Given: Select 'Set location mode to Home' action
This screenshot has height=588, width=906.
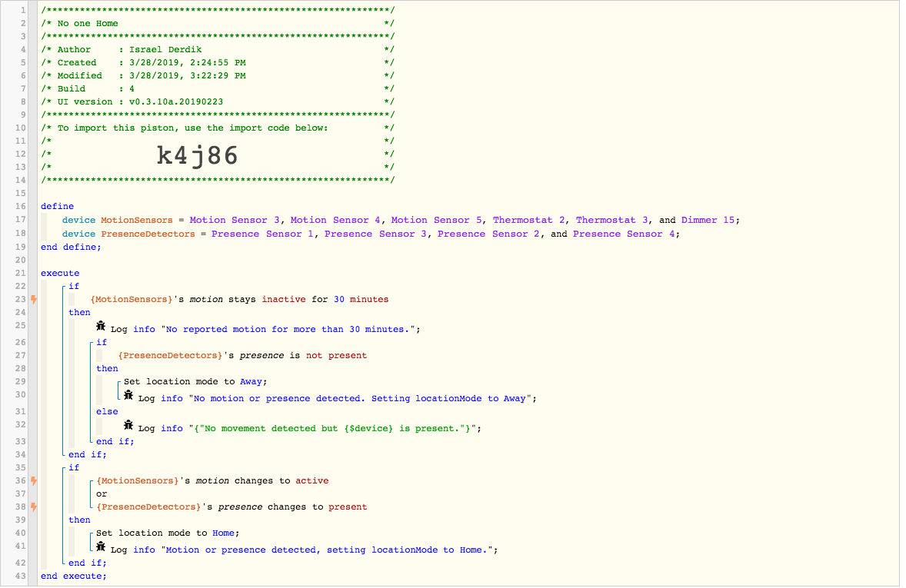Looking at the screenshot, I should click(x=168, y=533).
